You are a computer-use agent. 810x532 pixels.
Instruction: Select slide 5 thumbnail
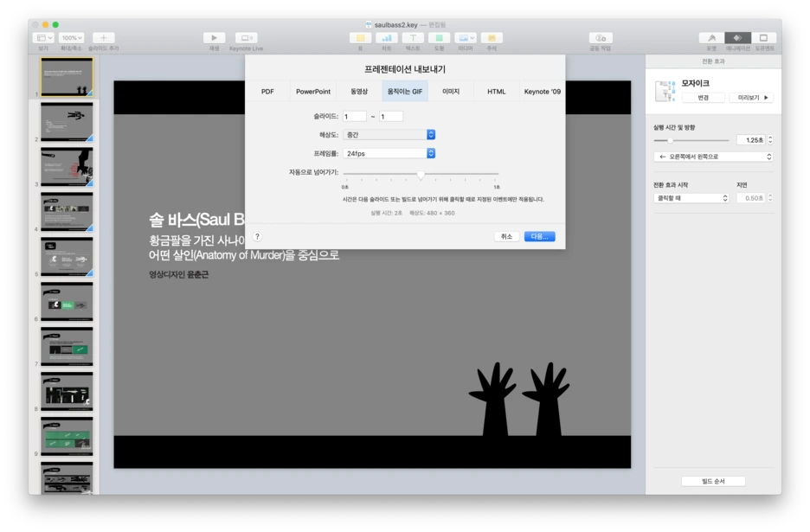[67, 257]
